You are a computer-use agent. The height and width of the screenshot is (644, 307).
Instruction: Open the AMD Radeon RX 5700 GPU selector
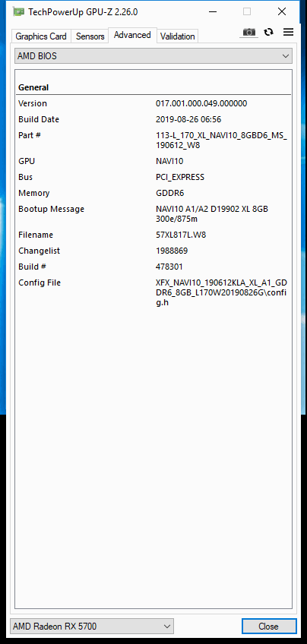pyautogui.click(x=92, y=627)
